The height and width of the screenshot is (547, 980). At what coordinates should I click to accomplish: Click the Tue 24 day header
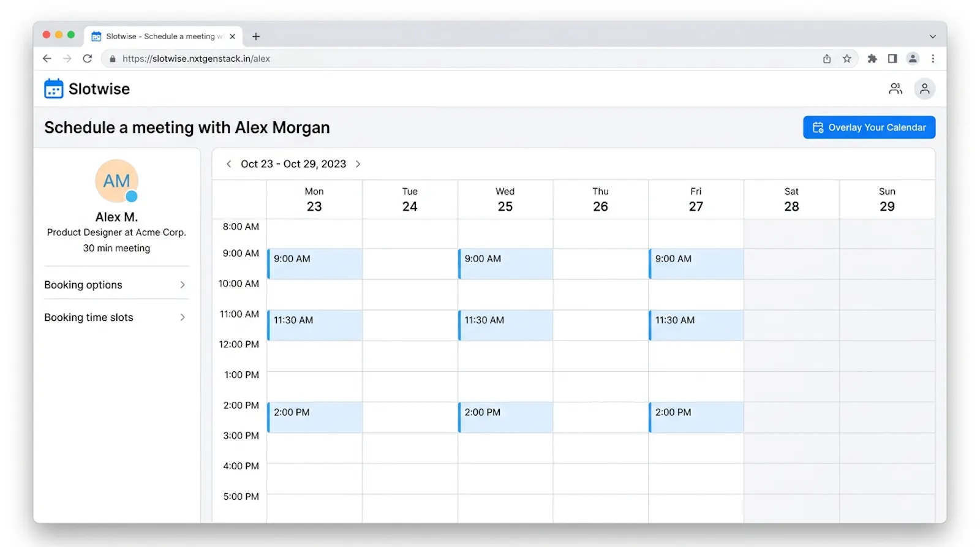410,200
